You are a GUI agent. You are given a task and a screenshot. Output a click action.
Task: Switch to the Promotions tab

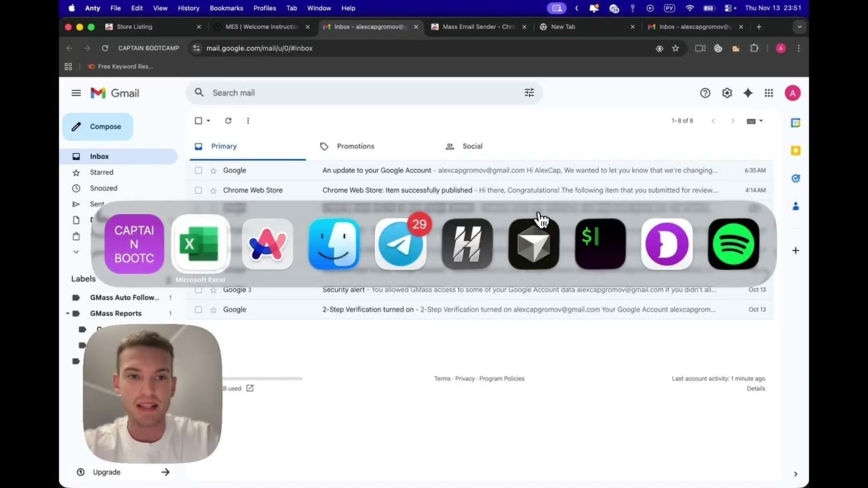coord(355,146)
